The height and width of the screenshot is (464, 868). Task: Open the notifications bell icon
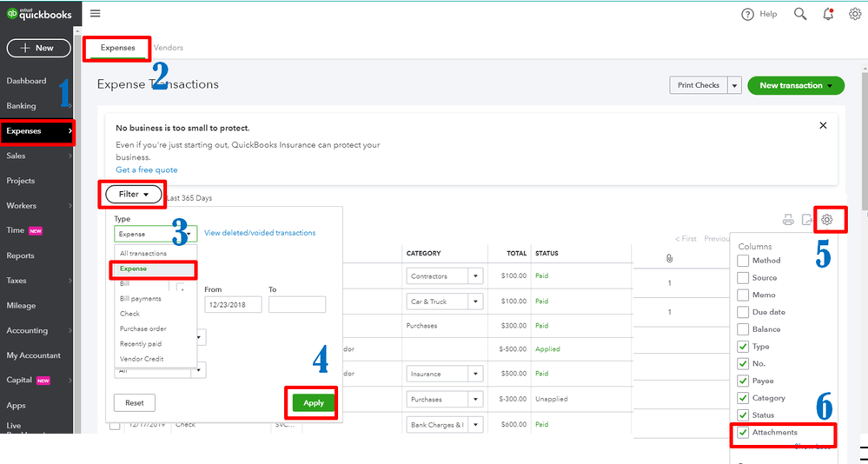829,15
